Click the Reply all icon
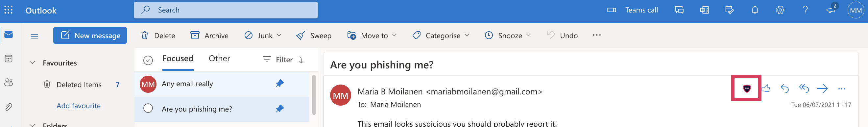Screen dimensions: 868x127 pos(804,89)
